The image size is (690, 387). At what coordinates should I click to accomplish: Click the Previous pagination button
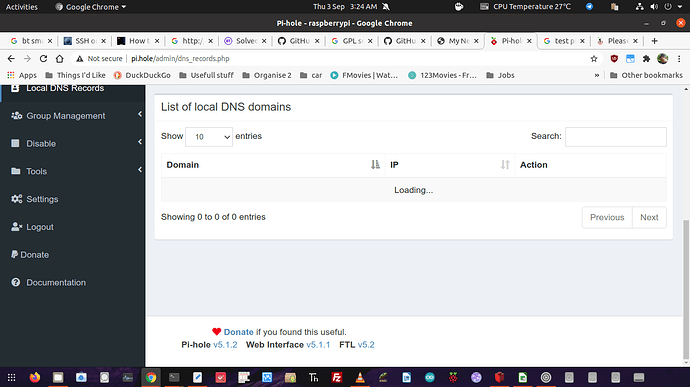(x=607, y=217)
